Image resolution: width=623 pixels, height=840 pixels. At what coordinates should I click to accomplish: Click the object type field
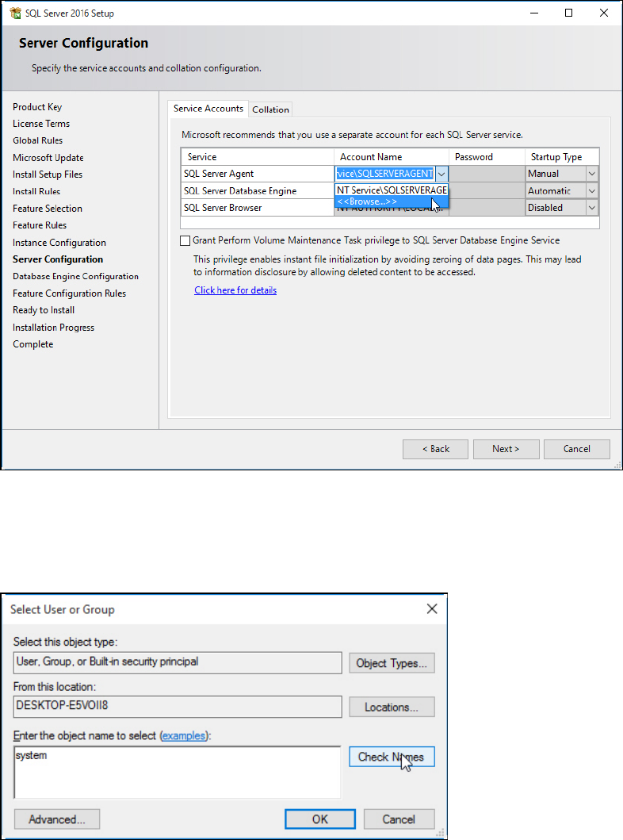178,662
